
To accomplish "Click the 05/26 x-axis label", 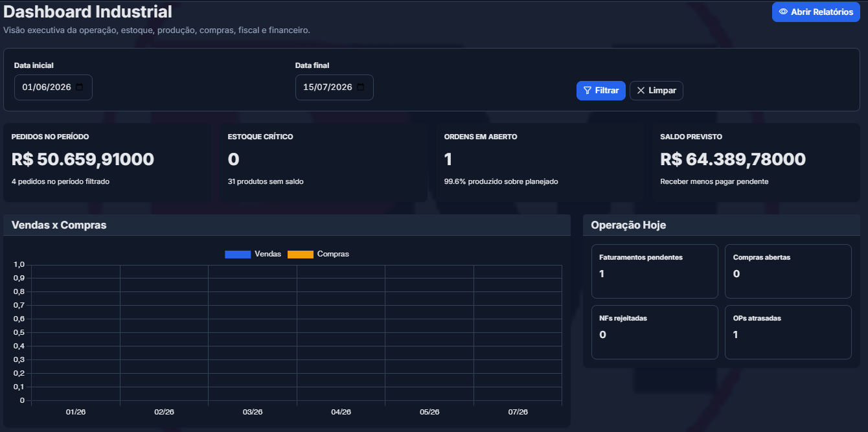I will coord(429,412).
